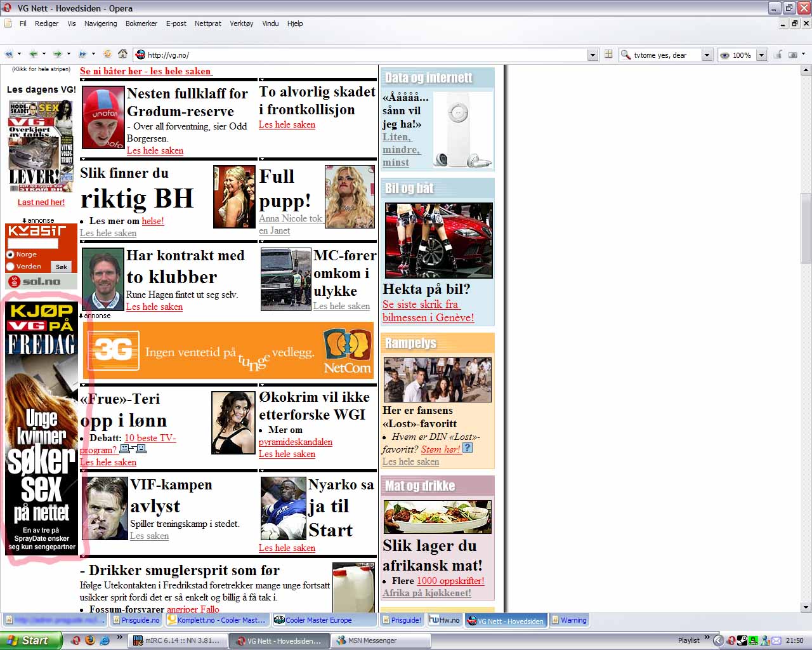Click the NetCom 3G banner ad
Image resolution: width=812 pixels, height=650 pixels.
tap(229, 351)
